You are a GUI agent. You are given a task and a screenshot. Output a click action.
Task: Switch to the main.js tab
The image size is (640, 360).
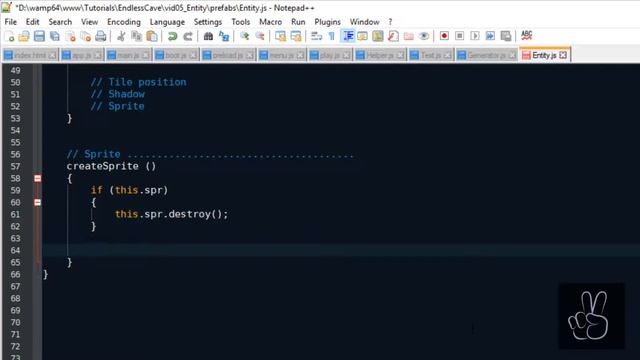128,55
